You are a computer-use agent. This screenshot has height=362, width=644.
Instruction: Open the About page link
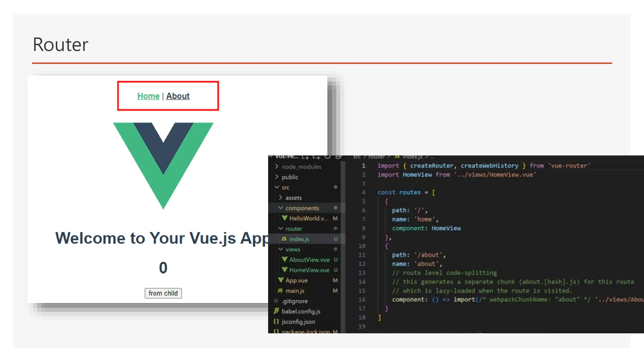[178, 96]
